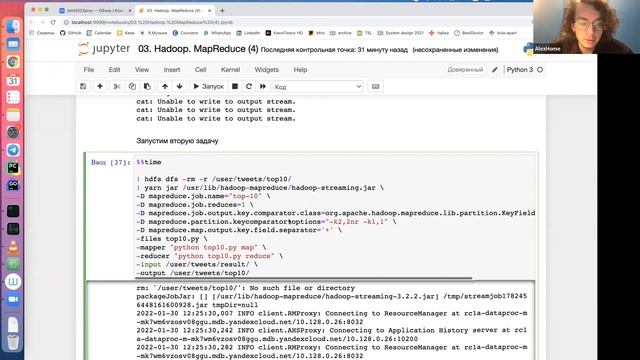Open the command palette keyboard icon

point(376,87)
